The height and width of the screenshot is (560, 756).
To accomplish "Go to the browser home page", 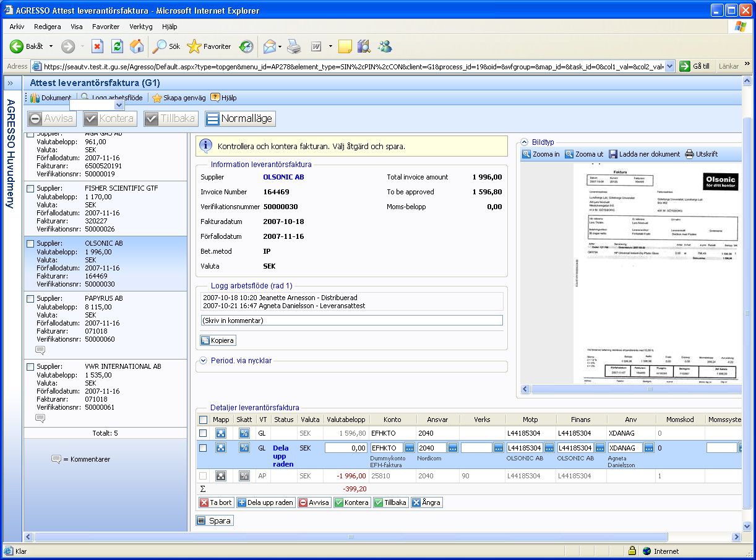I will [137, 46].
